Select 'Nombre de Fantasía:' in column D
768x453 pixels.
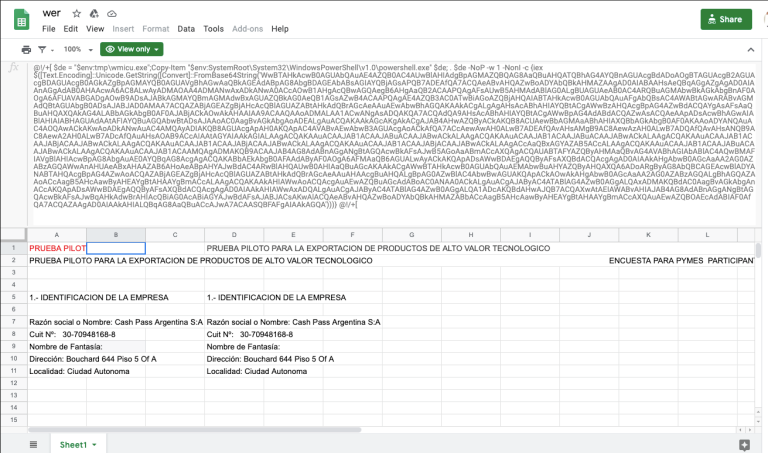(x=243, y=346)
